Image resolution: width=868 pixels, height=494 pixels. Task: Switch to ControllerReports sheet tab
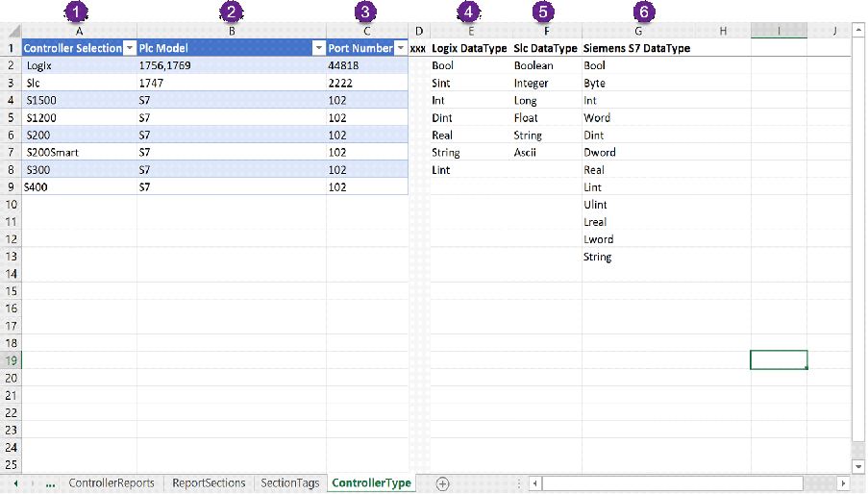(112, 482)
